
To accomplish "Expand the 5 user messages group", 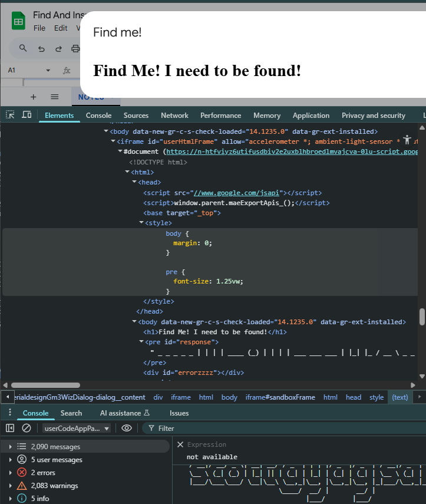I will 10,460.
